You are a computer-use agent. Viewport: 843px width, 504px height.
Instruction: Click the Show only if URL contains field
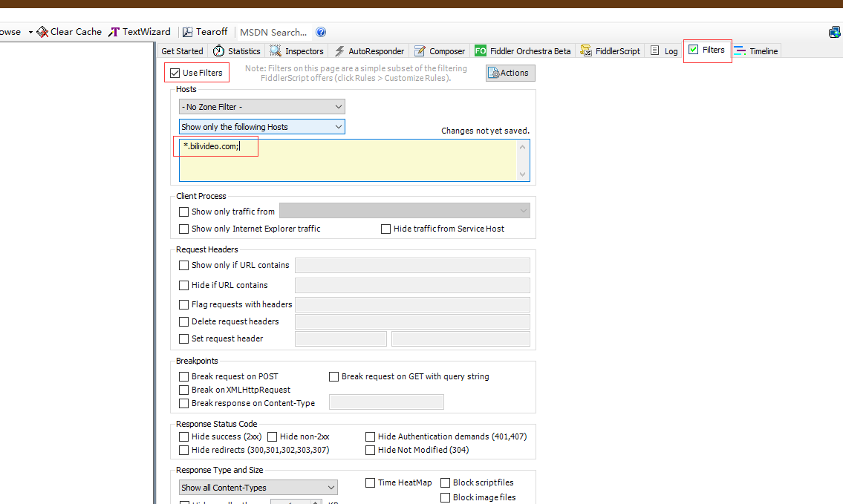(412, 266)
